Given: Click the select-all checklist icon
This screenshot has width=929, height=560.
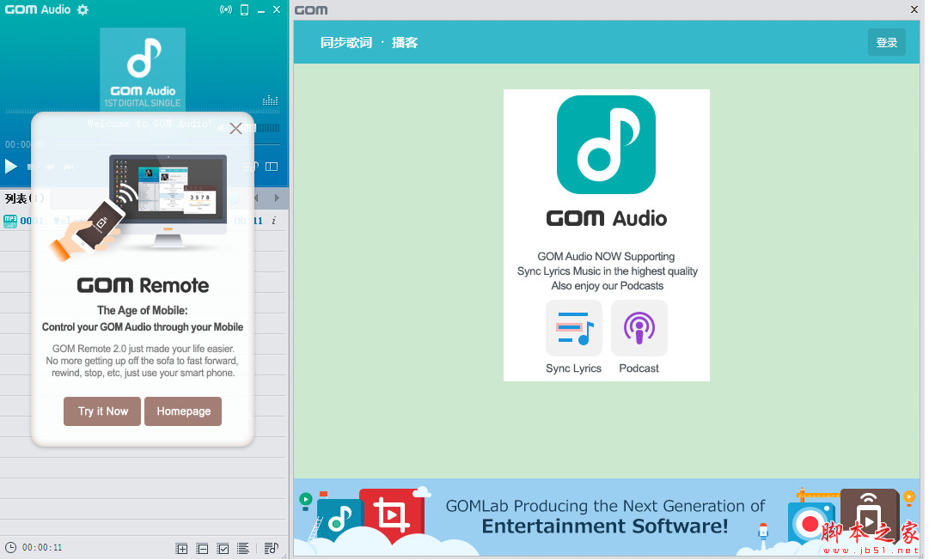Looking at the screenshot, I should tap(223, 549).
